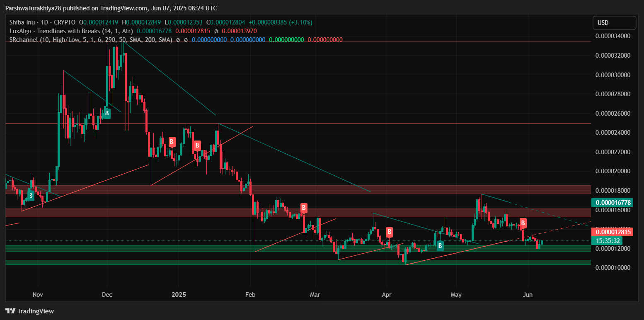Open the USD currency selector

(614, 23)
